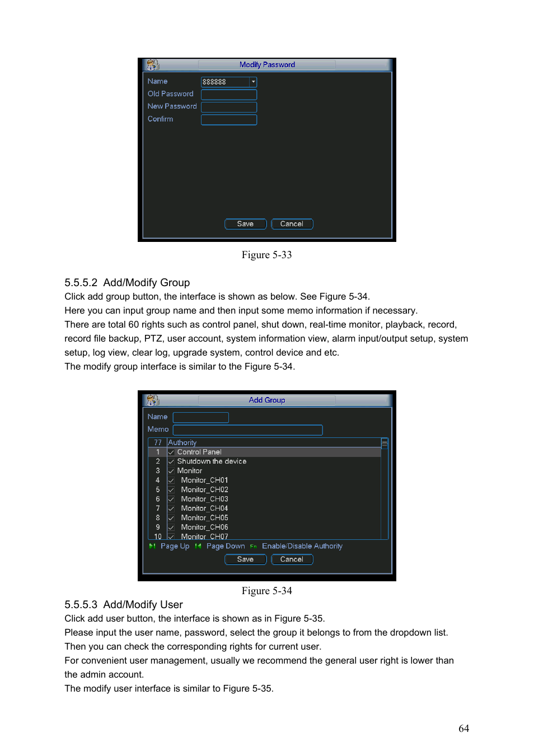Click the Authority column header
534x756 pixels.
point(274,442)
